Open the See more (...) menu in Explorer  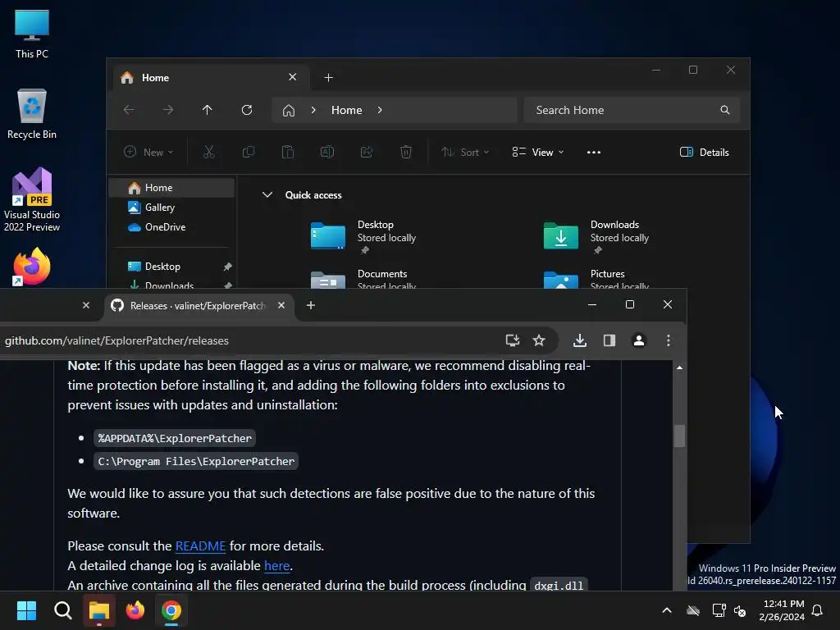(x=594, y=152)
